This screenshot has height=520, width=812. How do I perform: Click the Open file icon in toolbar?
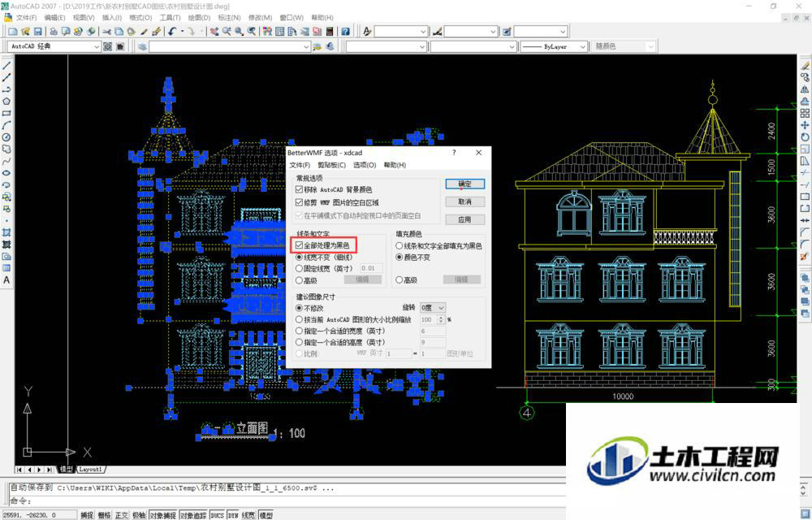[25, 32]
